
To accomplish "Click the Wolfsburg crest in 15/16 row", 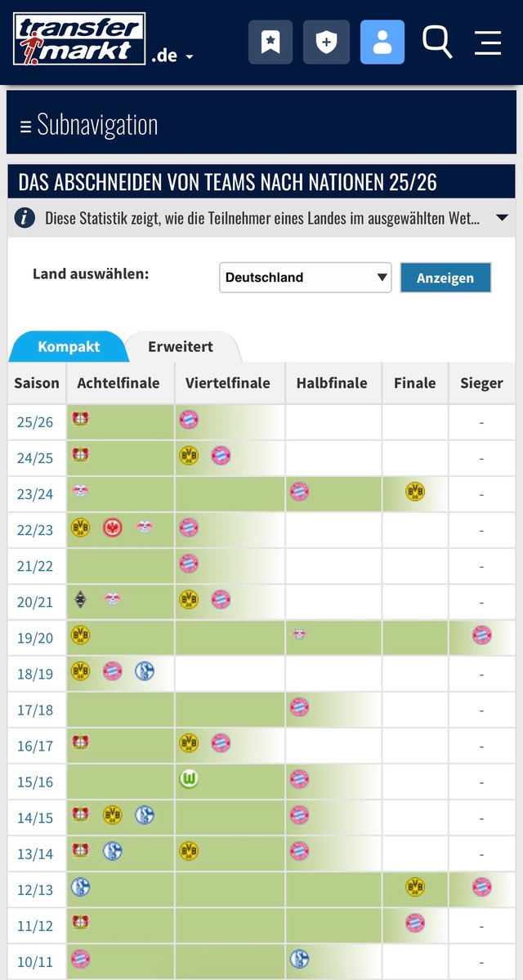I will [189, 779].
